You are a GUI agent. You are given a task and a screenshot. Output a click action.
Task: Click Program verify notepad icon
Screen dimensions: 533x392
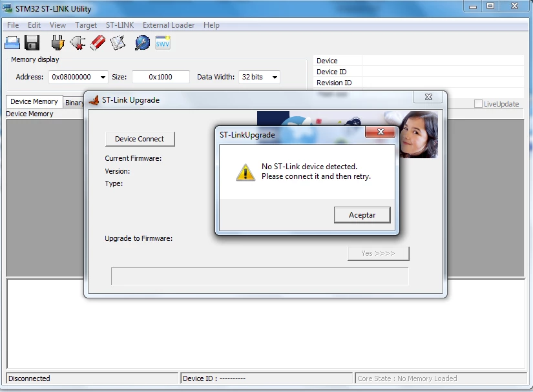118,43
